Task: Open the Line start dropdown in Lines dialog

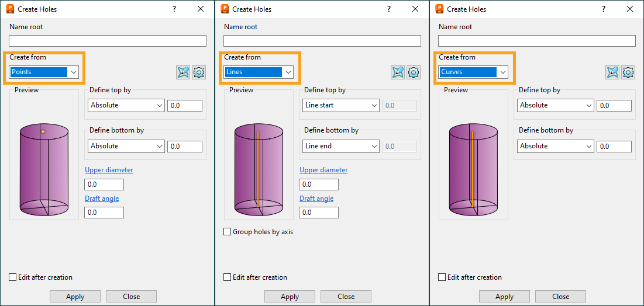Action: click(341, 106)
